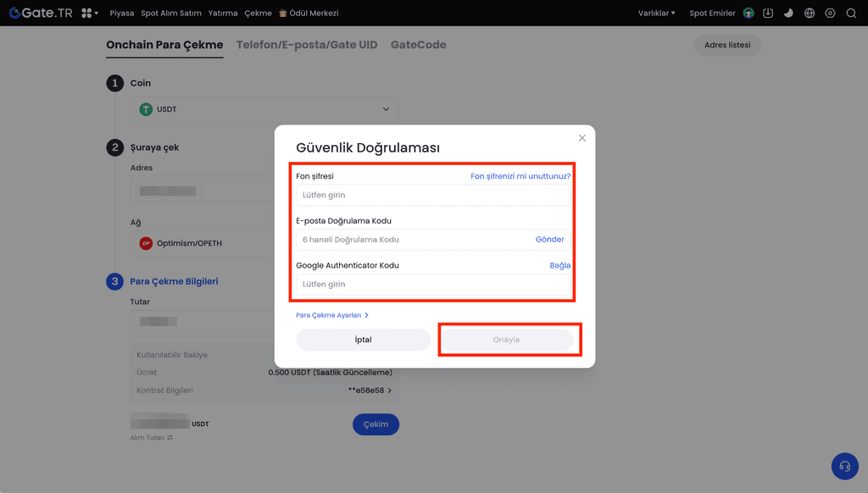
Task: Focus the Fon şifresi input field
Action: pyautogui.click(x=432, y=196)
